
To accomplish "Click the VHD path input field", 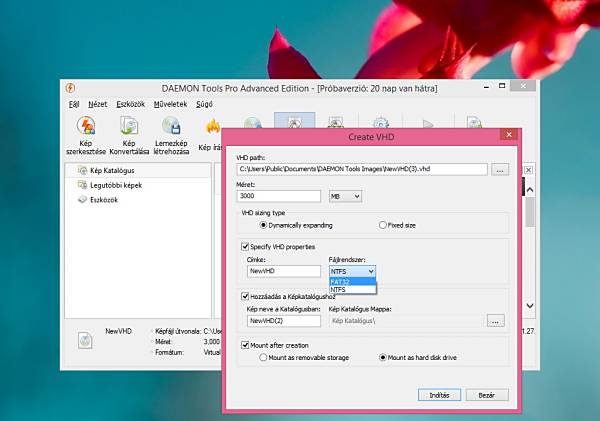I will (362, 169).
